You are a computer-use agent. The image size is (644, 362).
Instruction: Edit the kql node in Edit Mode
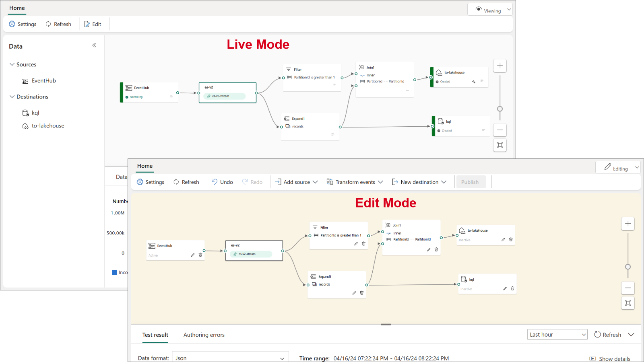pos(505,288)
